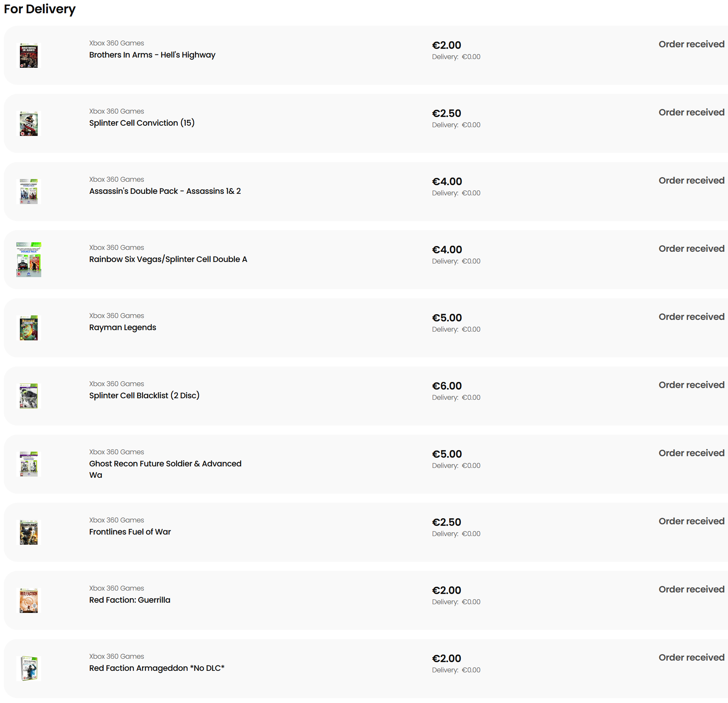Open the Red Faction Armageddon cover thumbnail
The image size is (728, 703).
coord(29,669)
